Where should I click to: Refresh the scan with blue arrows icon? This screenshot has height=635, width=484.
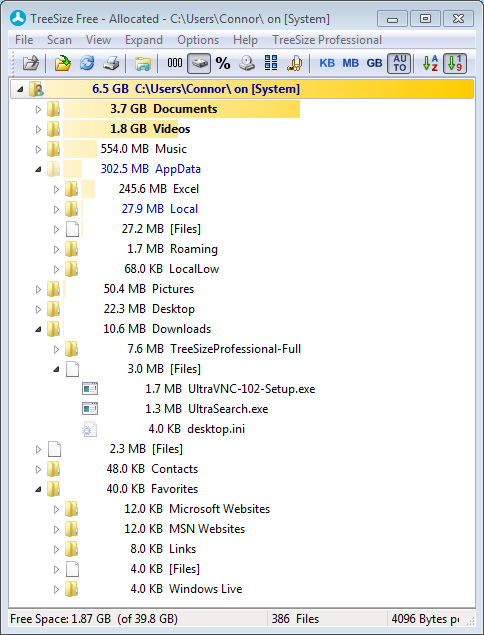tap(87, 64)
